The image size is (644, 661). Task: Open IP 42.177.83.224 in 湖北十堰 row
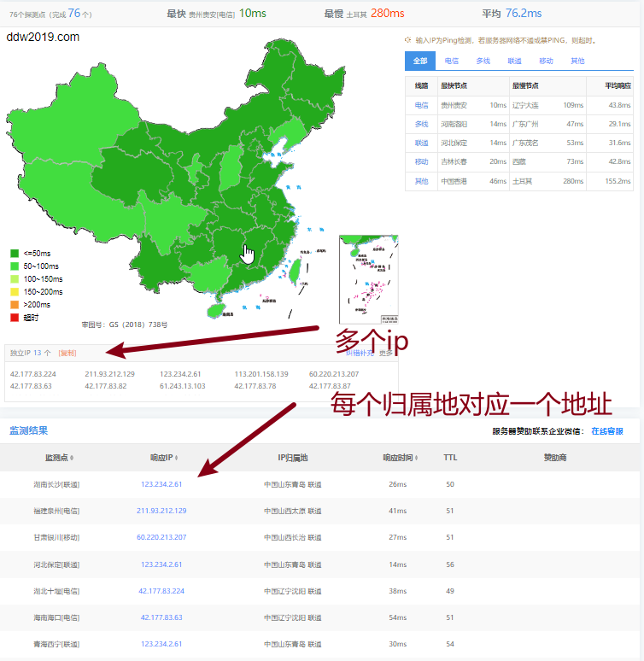point(161,591)
